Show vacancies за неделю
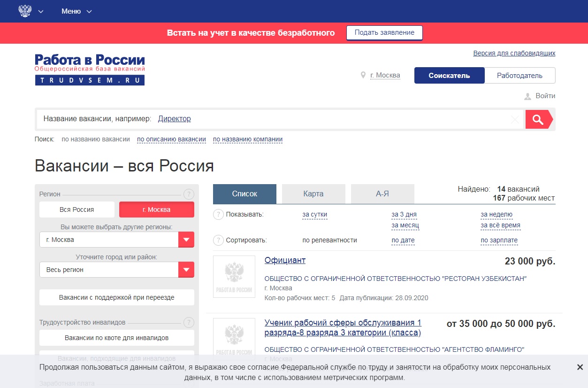588x388 pixels. [496, 215]
